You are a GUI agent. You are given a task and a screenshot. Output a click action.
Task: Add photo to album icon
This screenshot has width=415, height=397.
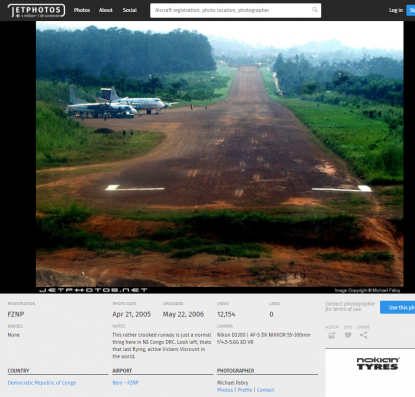331,335
